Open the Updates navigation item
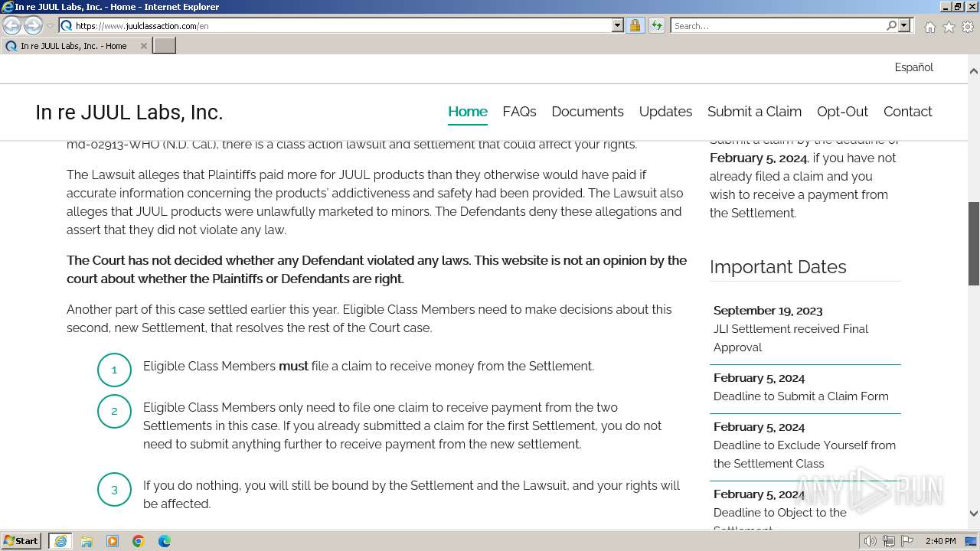 click(x=665, y=112)
